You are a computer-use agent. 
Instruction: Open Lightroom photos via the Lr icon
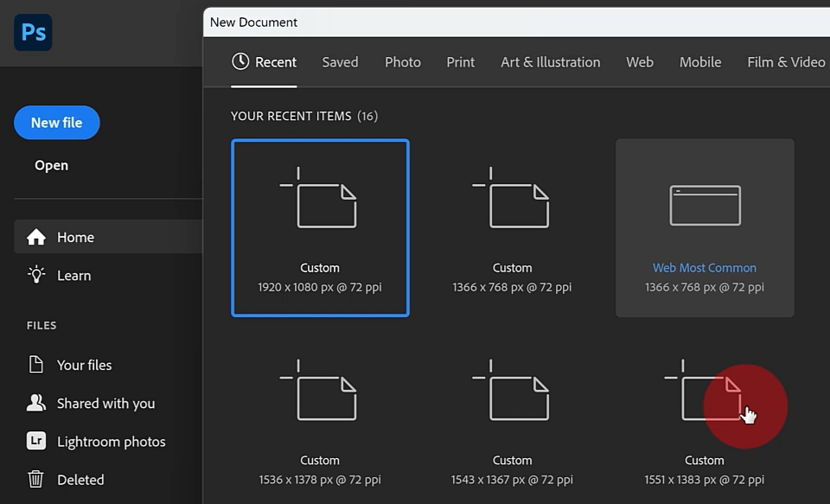tap(36, 441)
